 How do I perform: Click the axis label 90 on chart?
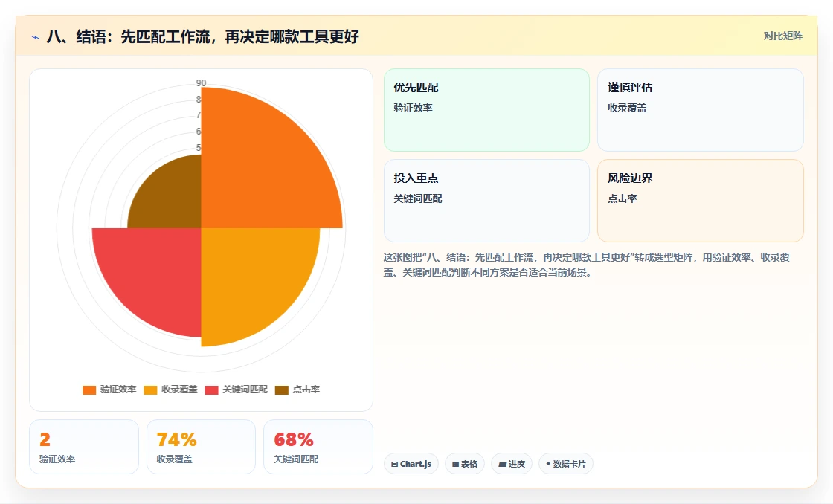tap(201, 83)
